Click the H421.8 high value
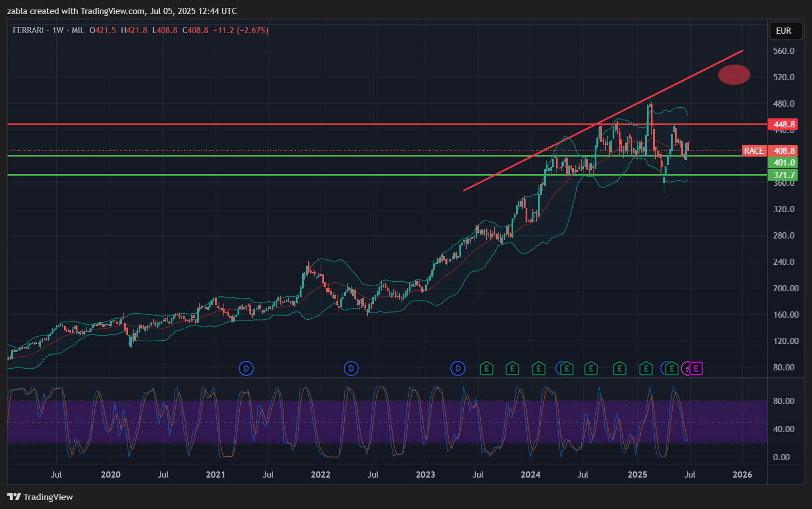The image size is (812, 509). tap(134, 30)
